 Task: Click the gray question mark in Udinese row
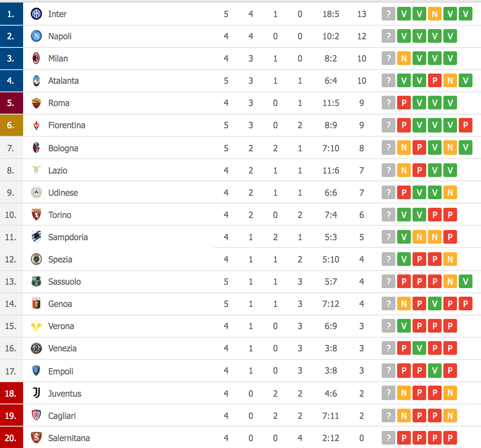pos(388,193)
